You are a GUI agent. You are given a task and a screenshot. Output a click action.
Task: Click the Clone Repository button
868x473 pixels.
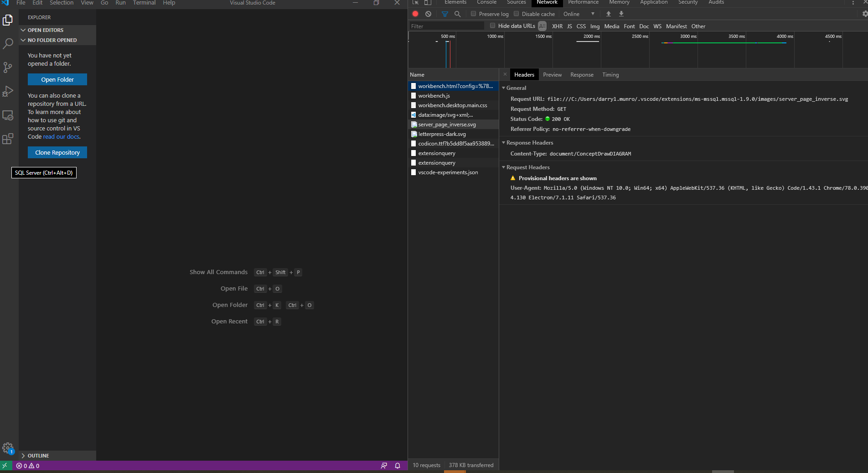coord(57,152)
